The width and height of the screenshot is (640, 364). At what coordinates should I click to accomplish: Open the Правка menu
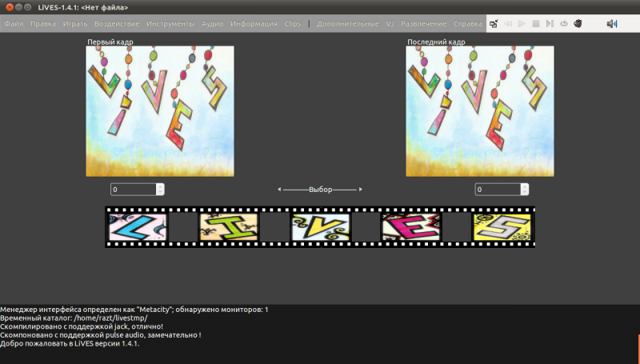click(43, 24)
